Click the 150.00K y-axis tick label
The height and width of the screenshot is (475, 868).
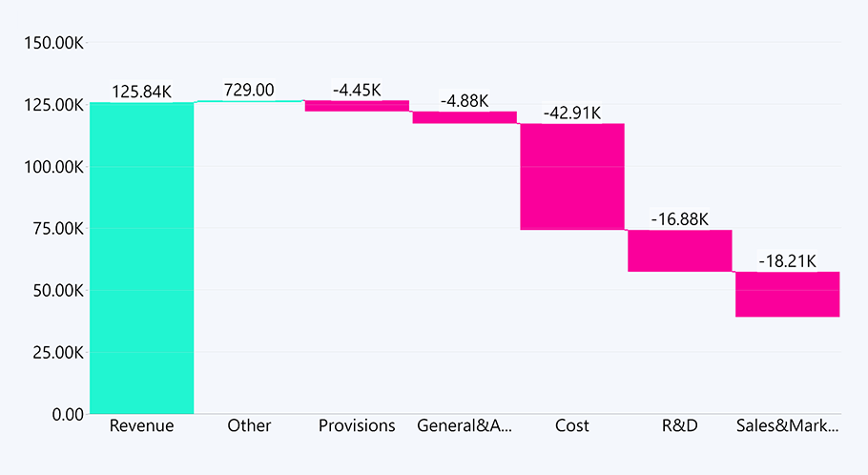52,43
